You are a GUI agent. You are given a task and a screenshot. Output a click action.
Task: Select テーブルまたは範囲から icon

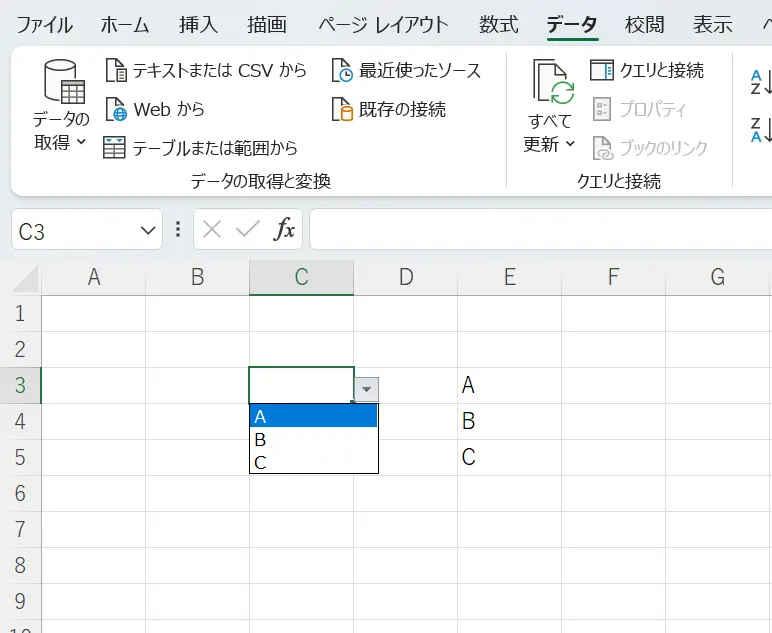pyautogui.click(x=116, y=148)
